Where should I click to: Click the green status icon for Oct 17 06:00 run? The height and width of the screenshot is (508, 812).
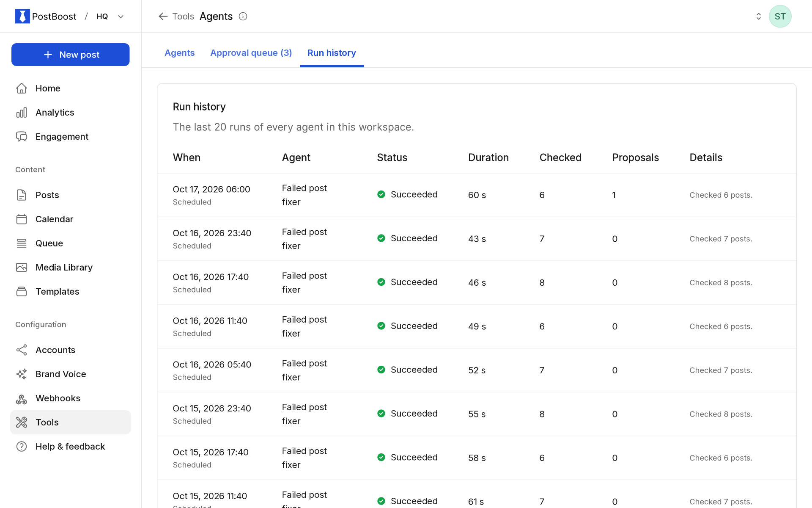pos(381,194)
